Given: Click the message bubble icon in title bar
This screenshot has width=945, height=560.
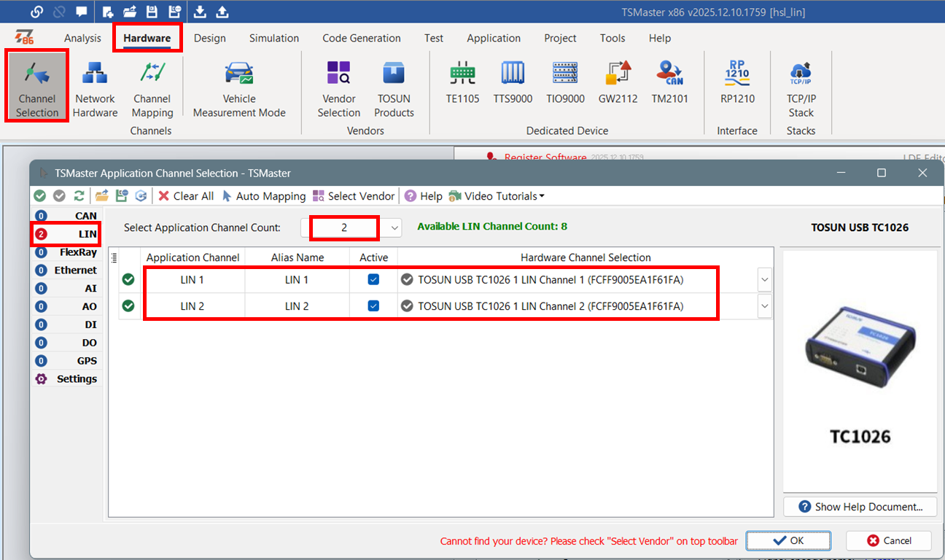Looking at the screenshot, I should (81, 12).
